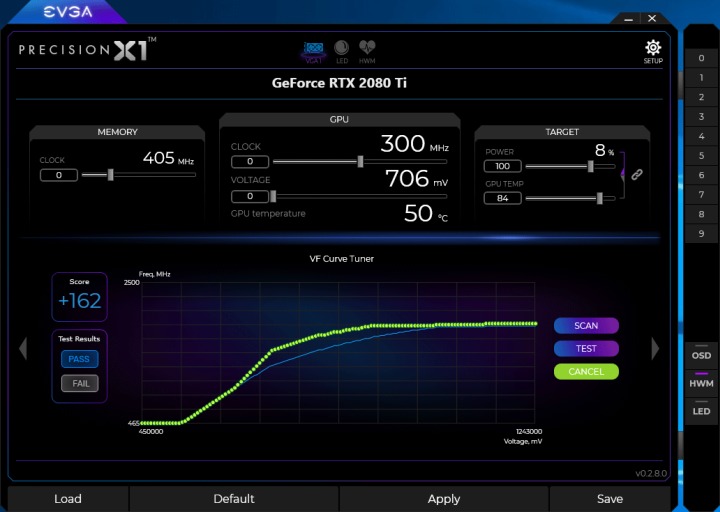This screenshot has width=720, height=512.
Task: Click the VF Curve Tuner heading
Action: (x=342, y=259)
